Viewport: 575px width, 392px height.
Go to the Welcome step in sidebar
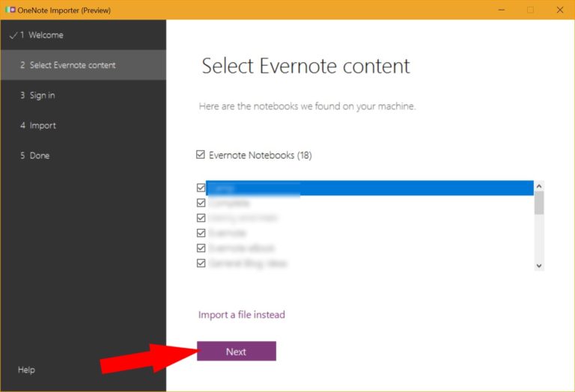[x=83, y=35]
